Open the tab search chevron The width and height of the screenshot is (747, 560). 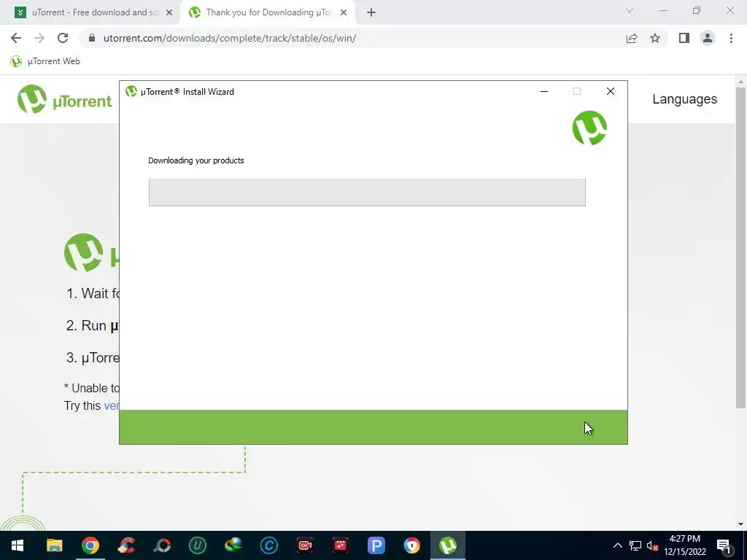(x=630, y=10)
